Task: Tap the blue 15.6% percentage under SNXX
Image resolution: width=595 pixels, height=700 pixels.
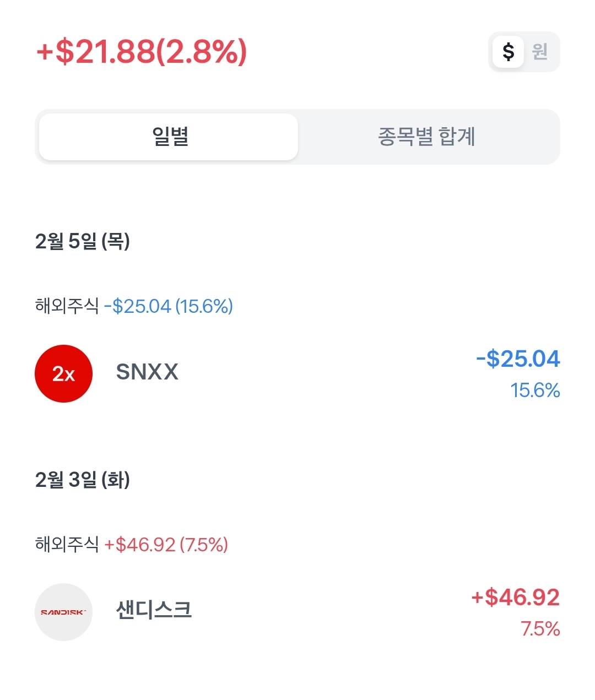Action: (x=535, y=390)
